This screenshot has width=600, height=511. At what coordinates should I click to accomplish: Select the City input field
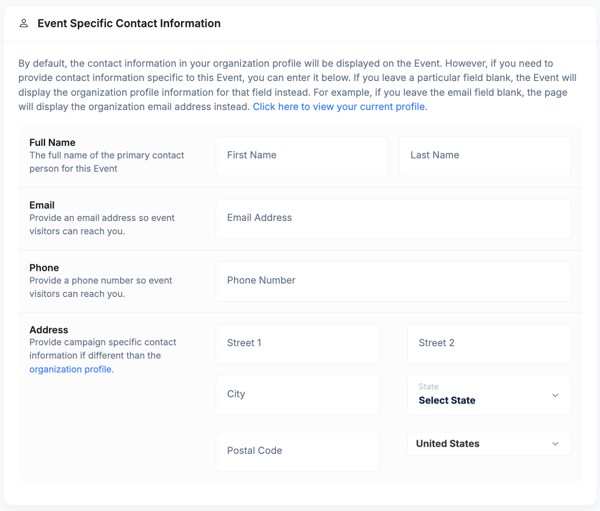coord(297,395)
